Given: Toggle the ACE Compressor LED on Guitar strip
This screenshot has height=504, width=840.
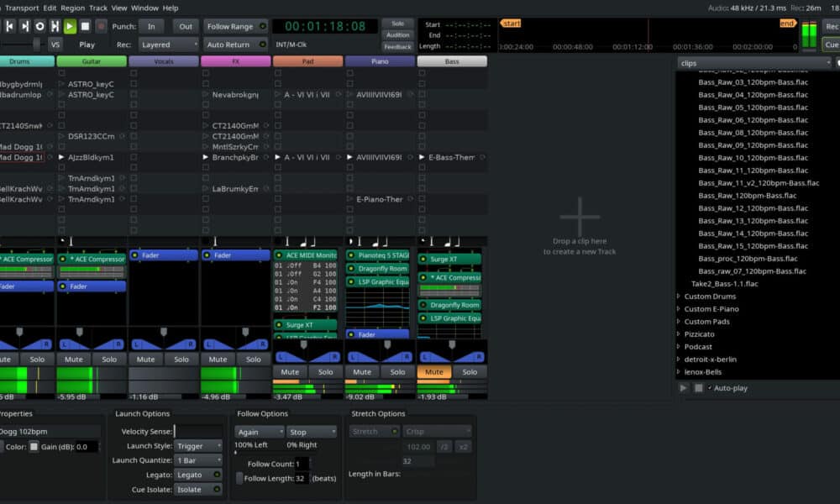Looking at the screenshot, I should (x=63, y=260).
